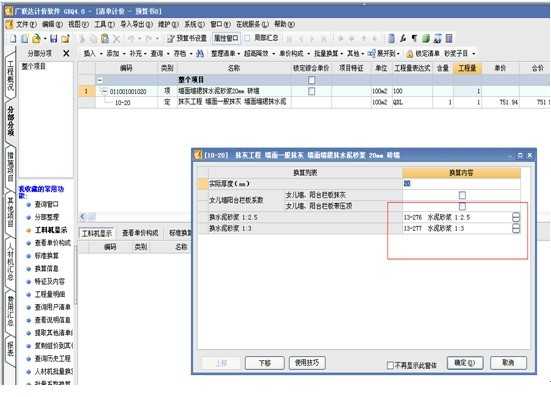This screenshot has width=551, height=397.
Task: Toggle the 属性窗口 button
Action: pos(226,38)
